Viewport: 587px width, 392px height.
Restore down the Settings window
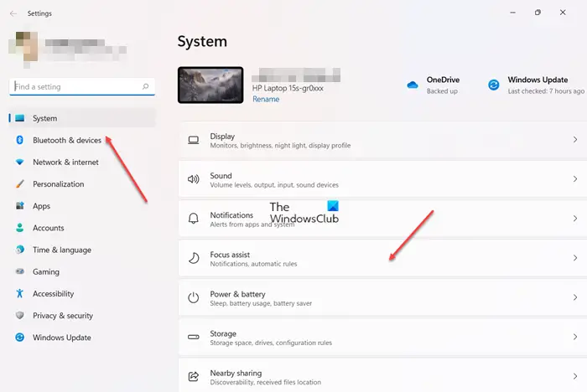point(538,13)
